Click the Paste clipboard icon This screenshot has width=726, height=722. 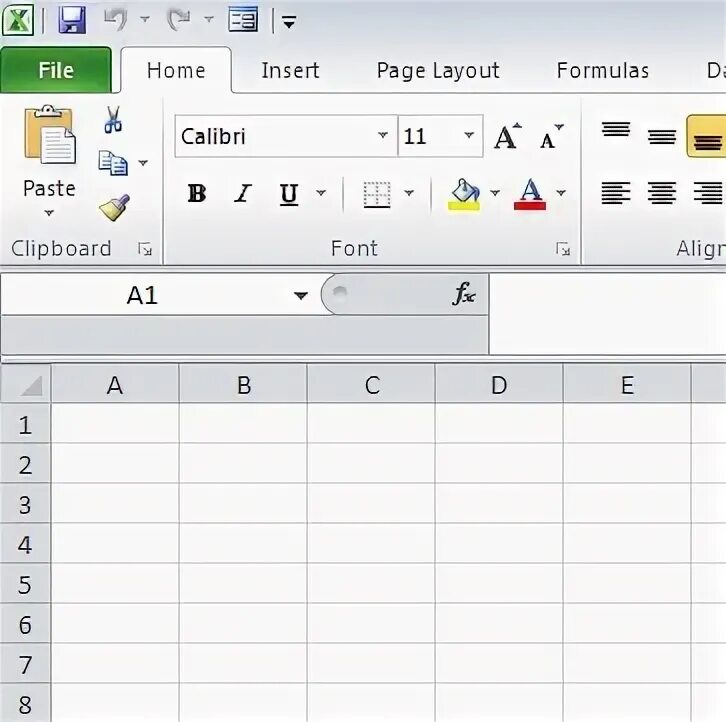(x=50, y=135)
